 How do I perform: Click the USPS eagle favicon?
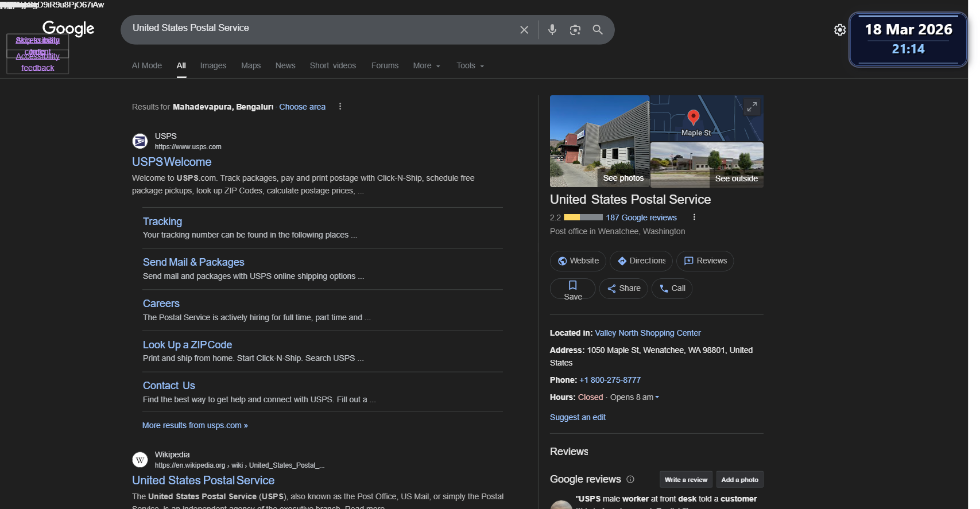(140, 141)
